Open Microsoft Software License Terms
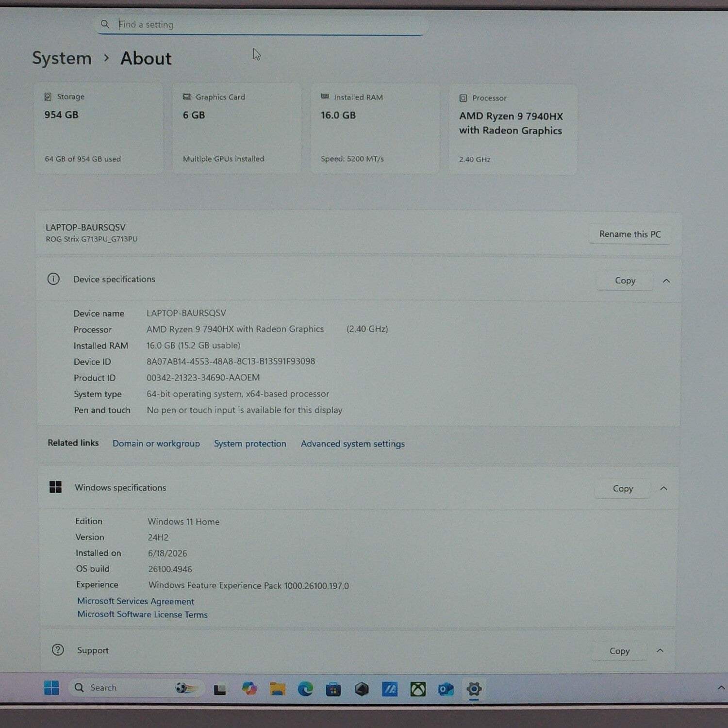The width and height of the screenshot is (728, 728). (x=143, y=614)
